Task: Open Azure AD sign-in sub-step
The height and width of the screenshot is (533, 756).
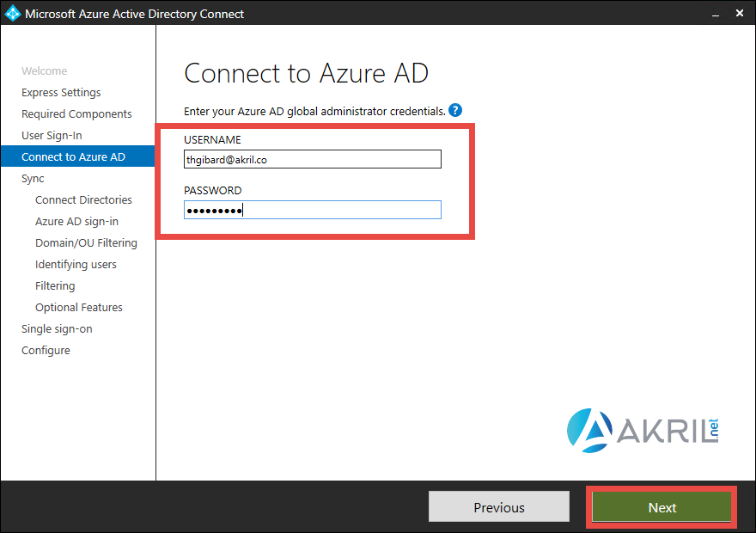Action: click(76, 222)
